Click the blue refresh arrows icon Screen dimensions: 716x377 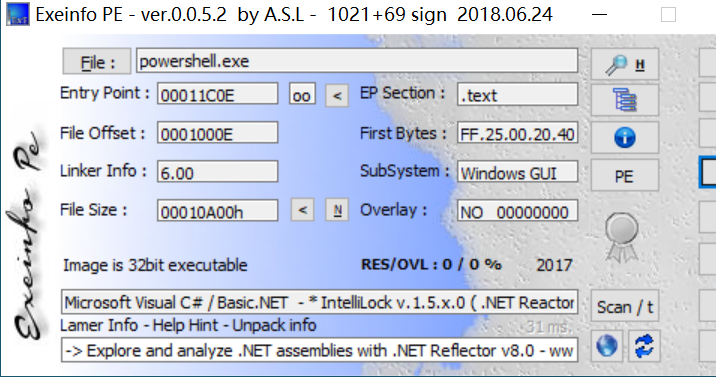coord(644,346)
